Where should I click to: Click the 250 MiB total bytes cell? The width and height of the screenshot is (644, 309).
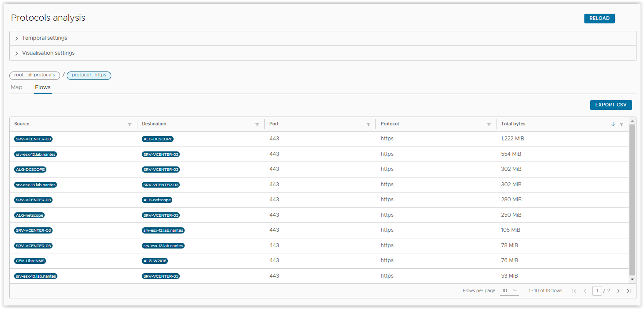pos(511,215)
